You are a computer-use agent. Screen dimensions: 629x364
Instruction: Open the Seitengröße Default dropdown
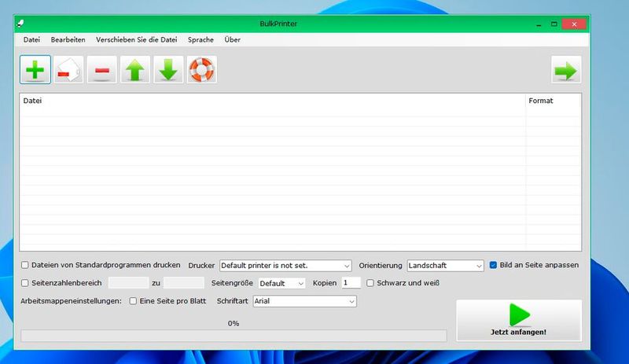tap(281, 283)
